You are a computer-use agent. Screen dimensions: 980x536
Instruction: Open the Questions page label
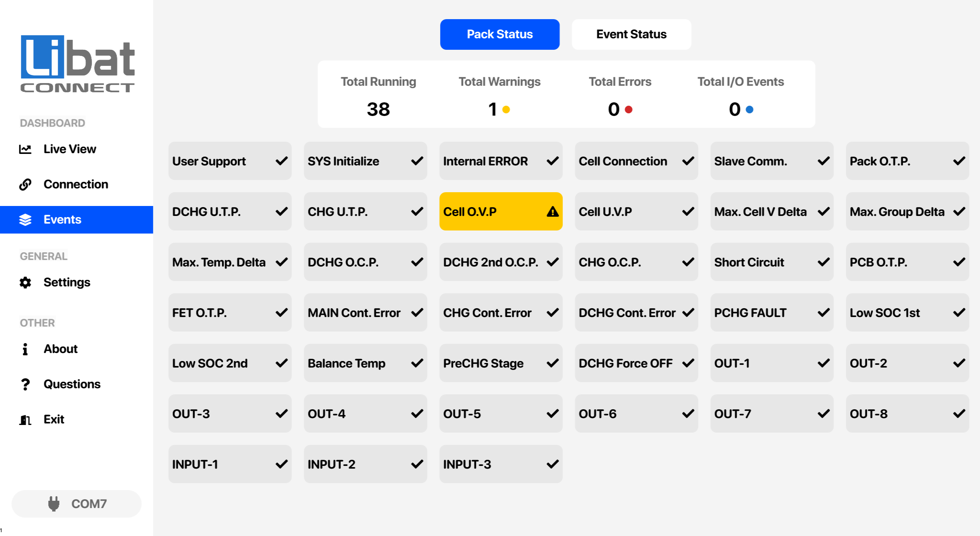(x=72, y=384)
